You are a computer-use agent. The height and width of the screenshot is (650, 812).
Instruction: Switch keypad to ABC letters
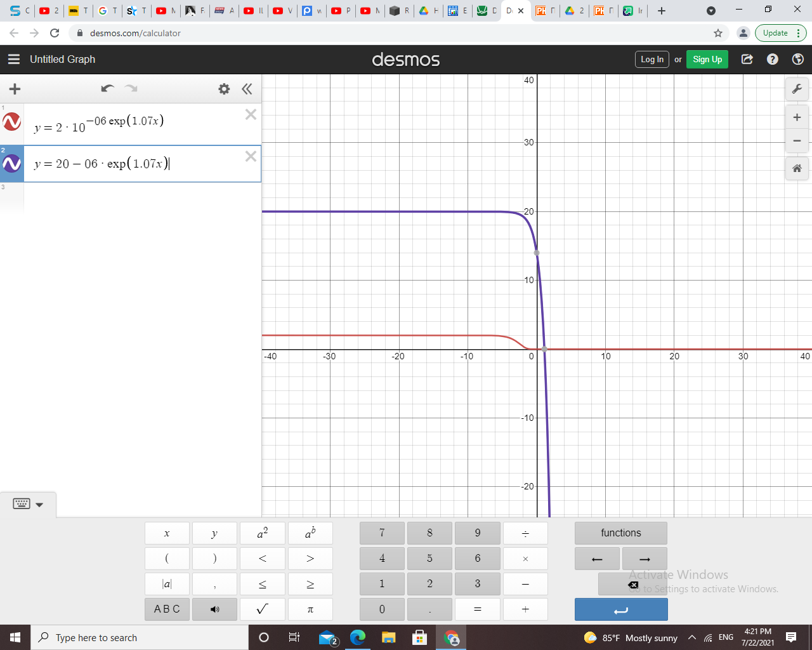click(x=167, y=609)
